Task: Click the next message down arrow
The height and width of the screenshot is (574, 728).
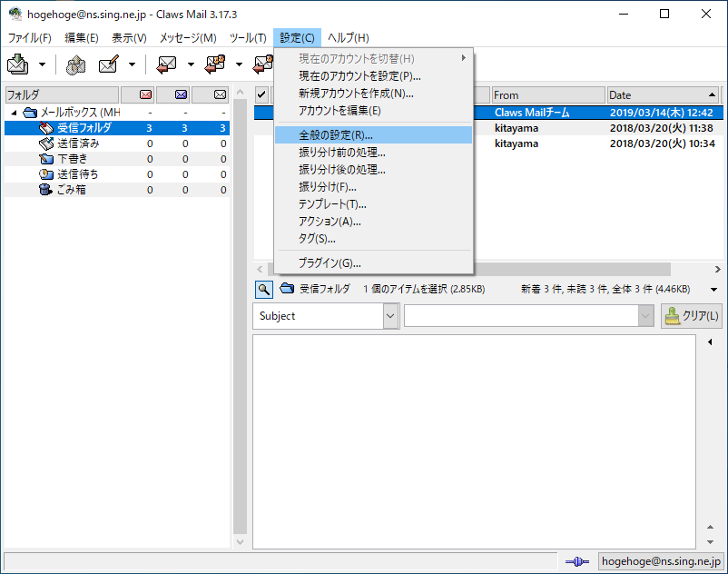Action: [x=710, y=542]
